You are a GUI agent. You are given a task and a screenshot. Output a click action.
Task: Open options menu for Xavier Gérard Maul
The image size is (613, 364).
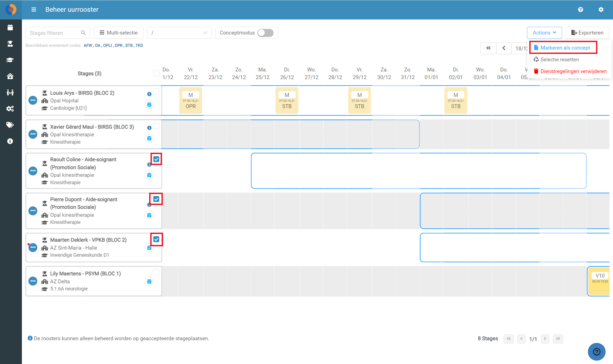[33, 134]
